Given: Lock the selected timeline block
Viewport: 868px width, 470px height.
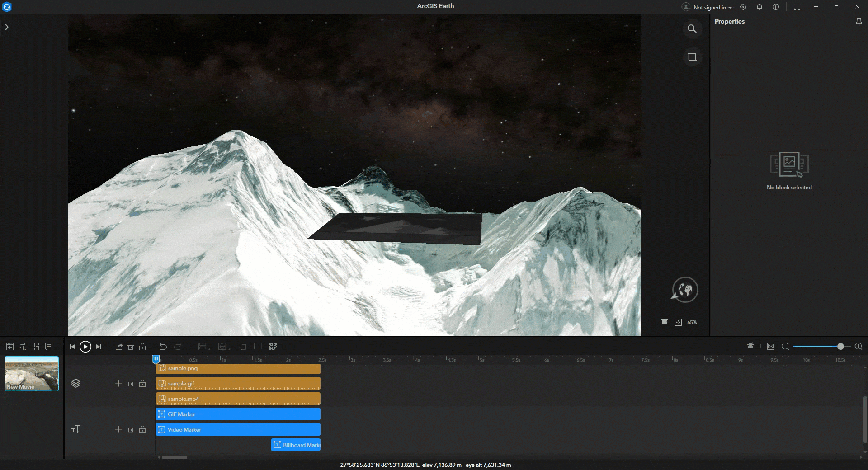Looking at the screenshot, I should (142, 347).
